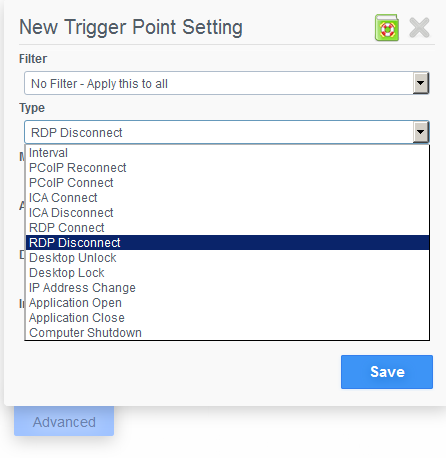446x458 pixels.
Task: Open the 'No Filter - Apply this to all' combo box
Action: point(226,83)
